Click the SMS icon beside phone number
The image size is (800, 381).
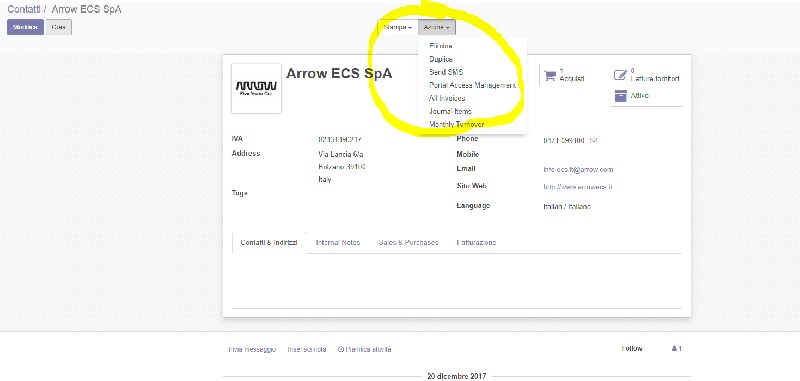click(x=594, y=140)
